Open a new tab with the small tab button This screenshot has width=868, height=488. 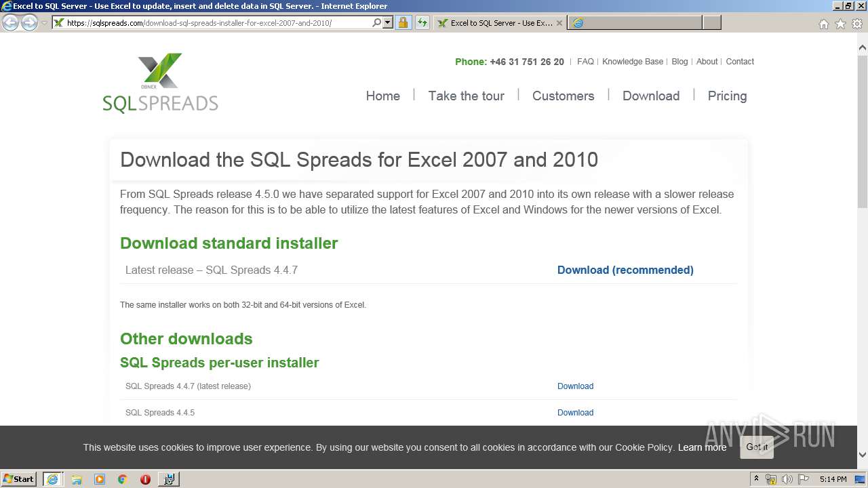pyautogui.click(x=711, y=23)
